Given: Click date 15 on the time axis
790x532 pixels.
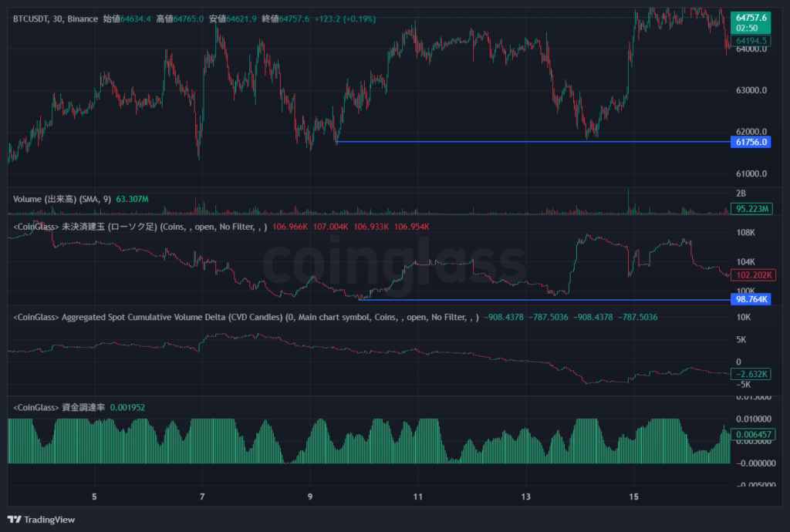Looking at the screenshot, I should (634, 497).
